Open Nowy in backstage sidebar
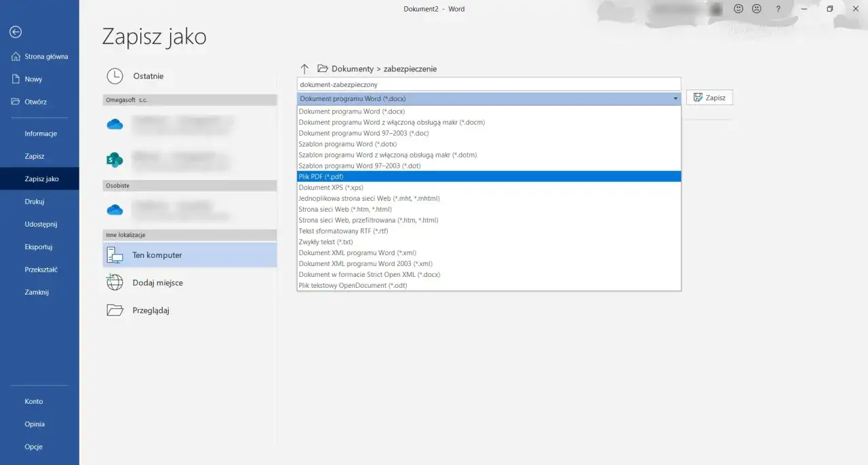 (x=39, y=79)
